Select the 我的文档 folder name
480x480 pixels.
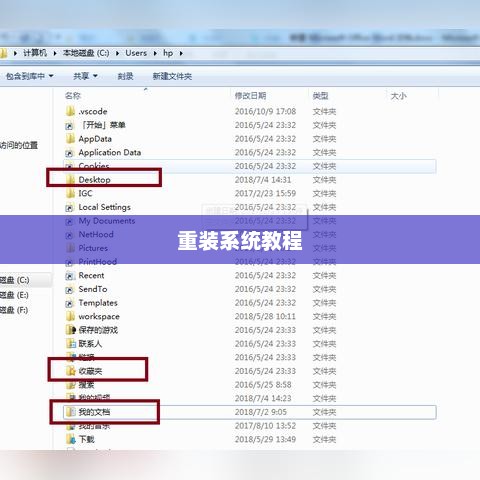[94, 412]
